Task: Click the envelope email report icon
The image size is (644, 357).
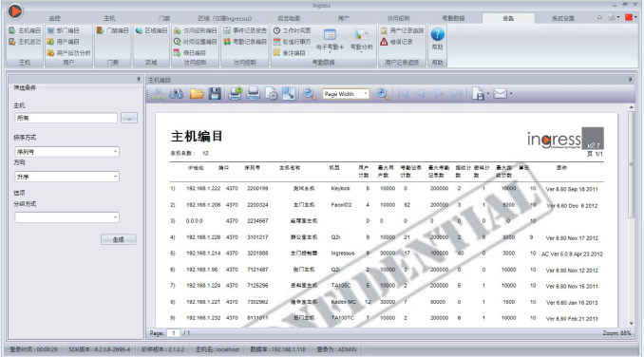Action: (500, 94)
